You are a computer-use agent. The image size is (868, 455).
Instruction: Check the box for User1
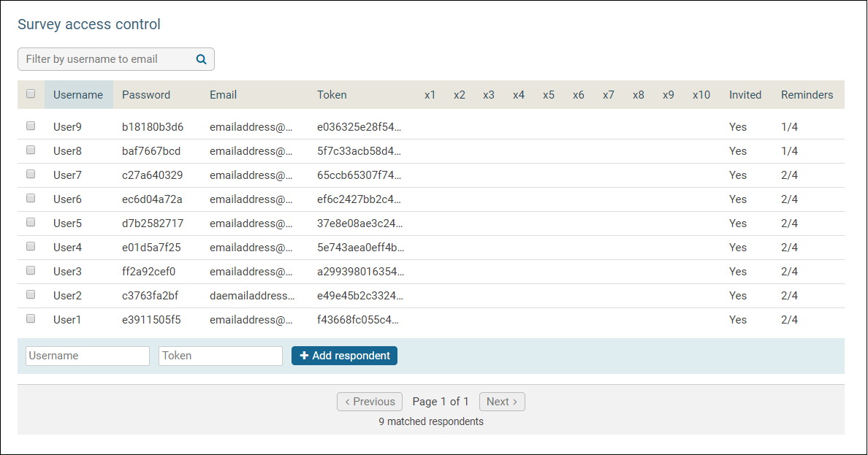coord(31,318)
